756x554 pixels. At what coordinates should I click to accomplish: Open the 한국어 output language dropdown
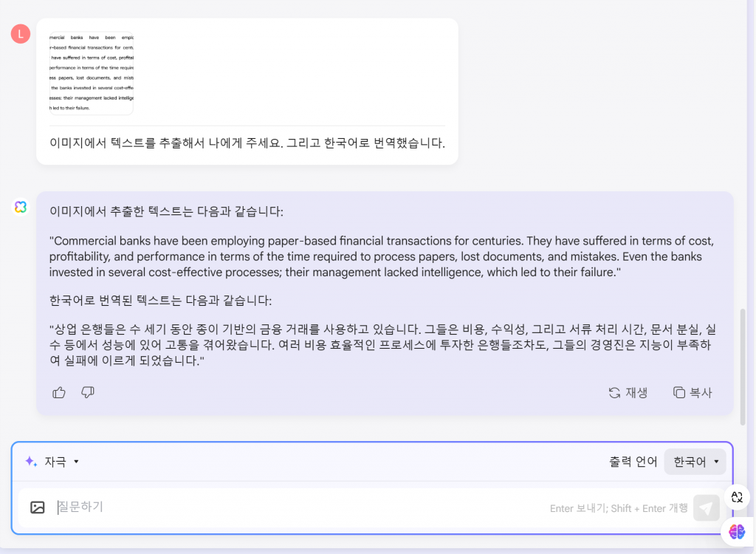pyautogui.click(x=694, y=461)
